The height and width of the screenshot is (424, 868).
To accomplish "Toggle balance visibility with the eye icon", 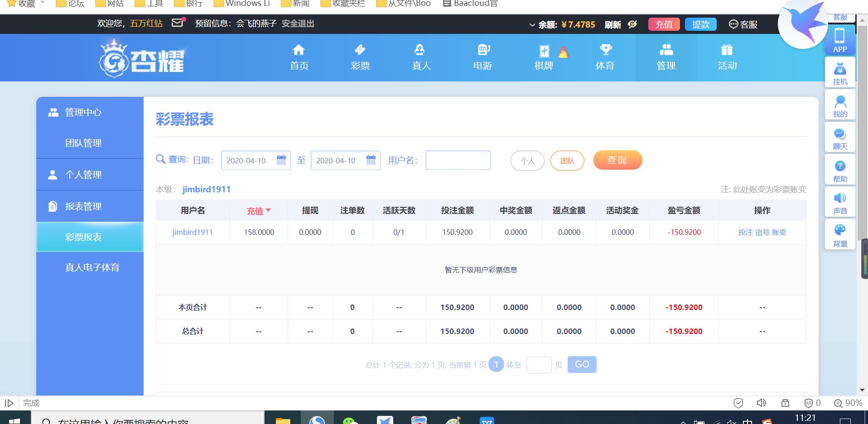I will coord(632,24).
